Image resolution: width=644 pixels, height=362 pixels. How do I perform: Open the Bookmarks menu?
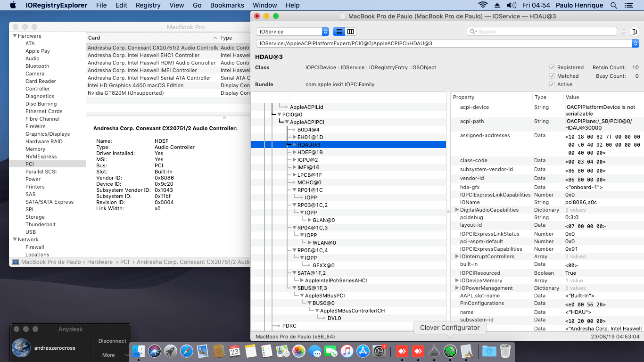click(227, 5)
